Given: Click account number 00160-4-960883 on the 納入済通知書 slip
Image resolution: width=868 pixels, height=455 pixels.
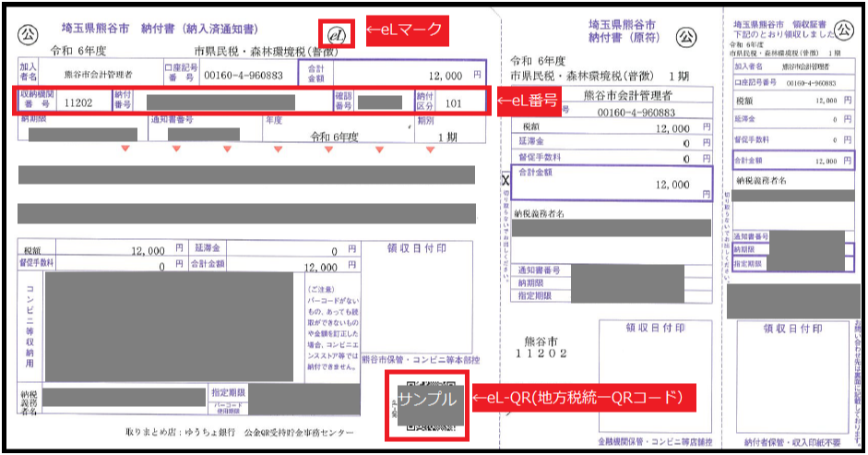Looking at the screenshot, I should 243,75.
